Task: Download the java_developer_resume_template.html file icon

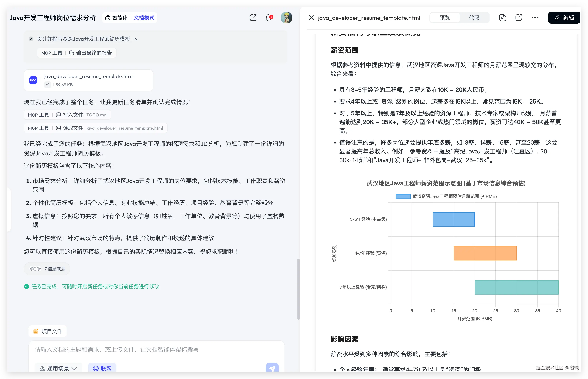Action: 503,18
